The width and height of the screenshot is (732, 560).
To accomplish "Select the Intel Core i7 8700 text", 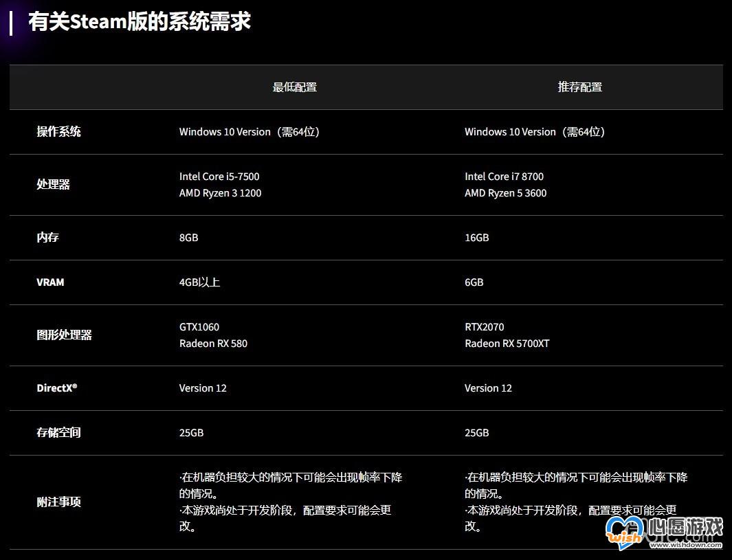I will (x=504, y=177).
